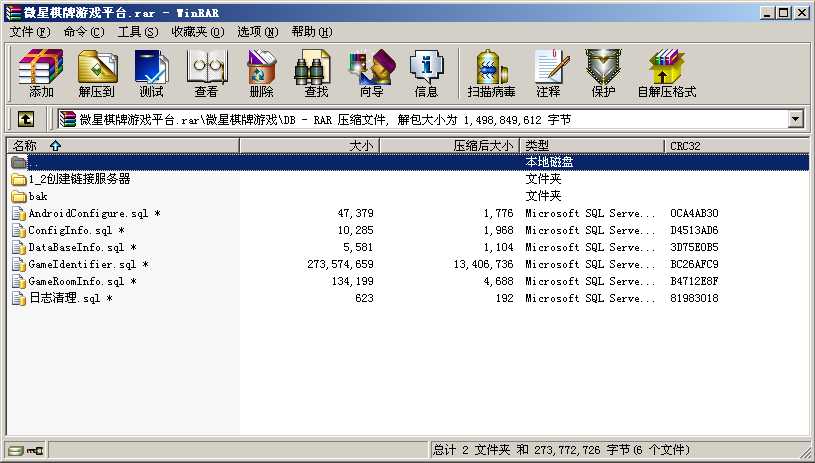Click the key icon in status bar
815x463 pixels.
tap(35, 451)
